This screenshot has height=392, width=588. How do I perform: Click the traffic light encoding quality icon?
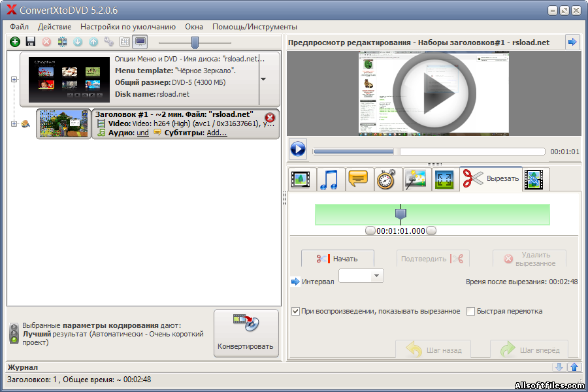(14, 333)
